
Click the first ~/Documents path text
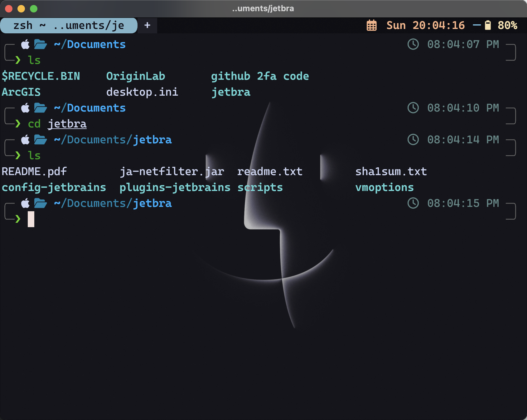(90, 44)
